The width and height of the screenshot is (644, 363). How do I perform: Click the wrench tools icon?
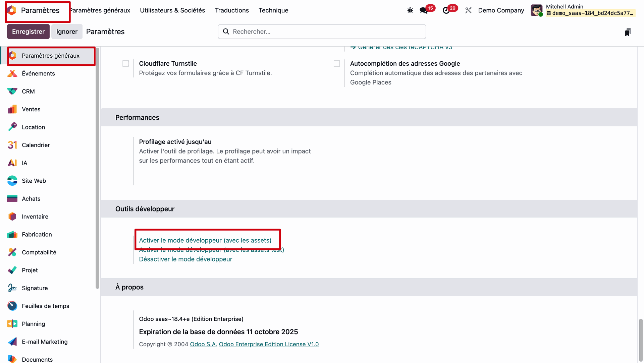coord(468,10)
